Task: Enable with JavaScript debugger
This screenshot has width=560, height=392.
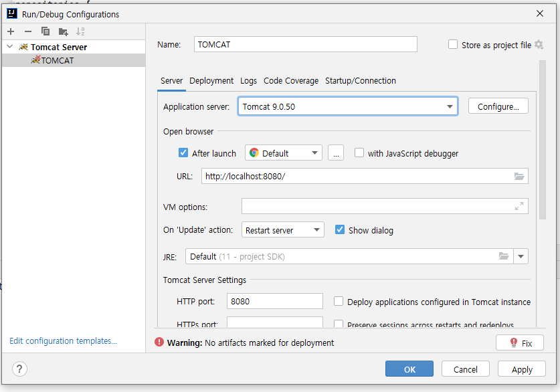Action: tap(359, 153)
